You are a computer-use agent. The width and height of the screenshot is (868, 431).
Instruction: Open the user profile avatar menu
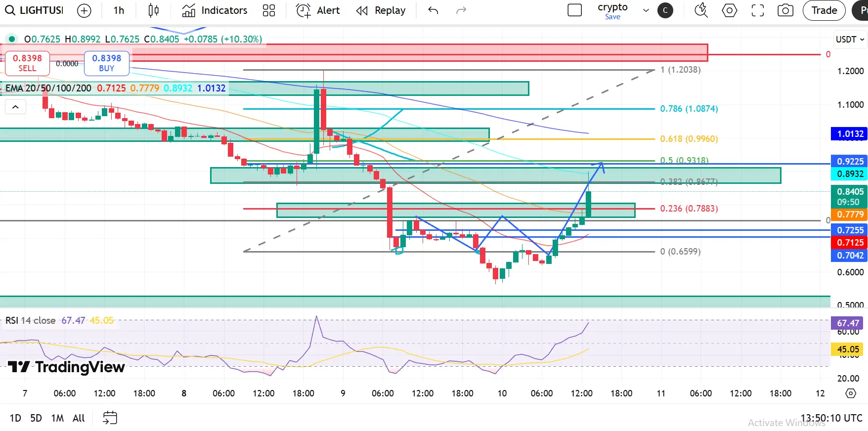pyautogui.click(x=665, y=10)
